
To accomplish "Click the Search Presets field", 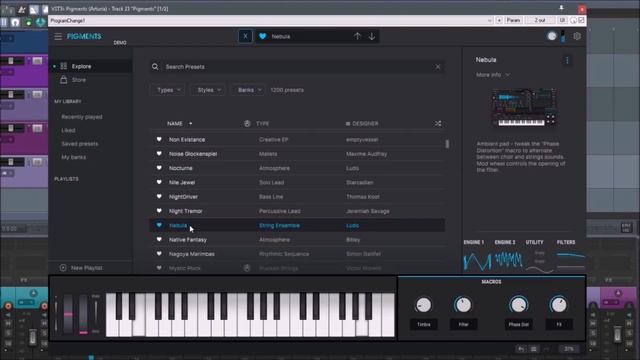I will pyautogui.click(x=297, y=67).
